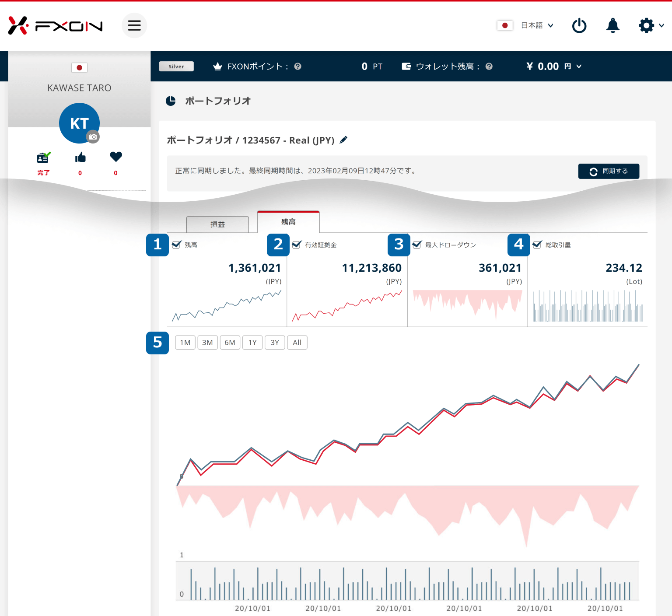The height and width of the screenshot is (616, 672).
Task: Toggle the 有効証拠金 checkbox
Action: pyautogui.click(x=297, y=245)
